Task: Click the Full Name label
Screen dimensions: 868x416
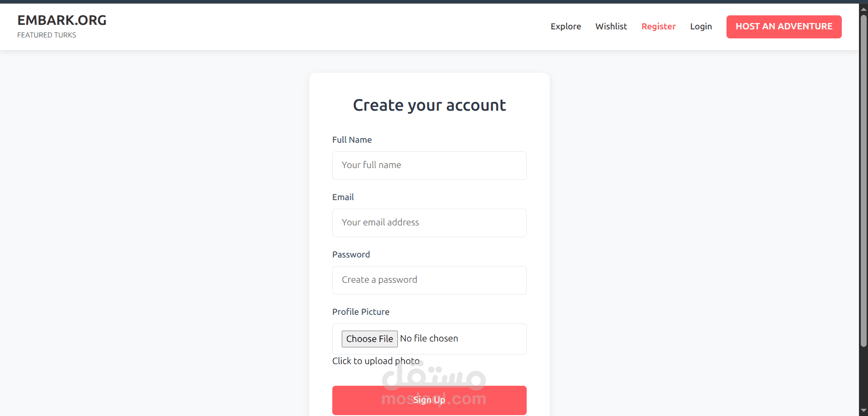Action: pos(352,140)
